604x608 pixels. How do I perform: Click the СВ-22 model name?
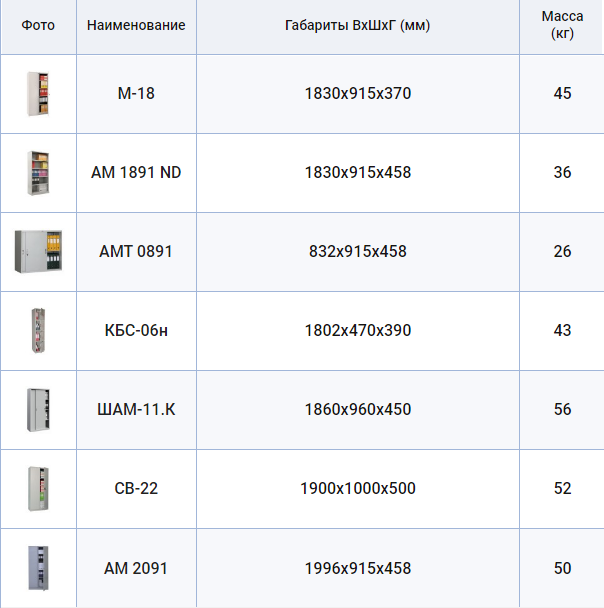tap(136, 488)
